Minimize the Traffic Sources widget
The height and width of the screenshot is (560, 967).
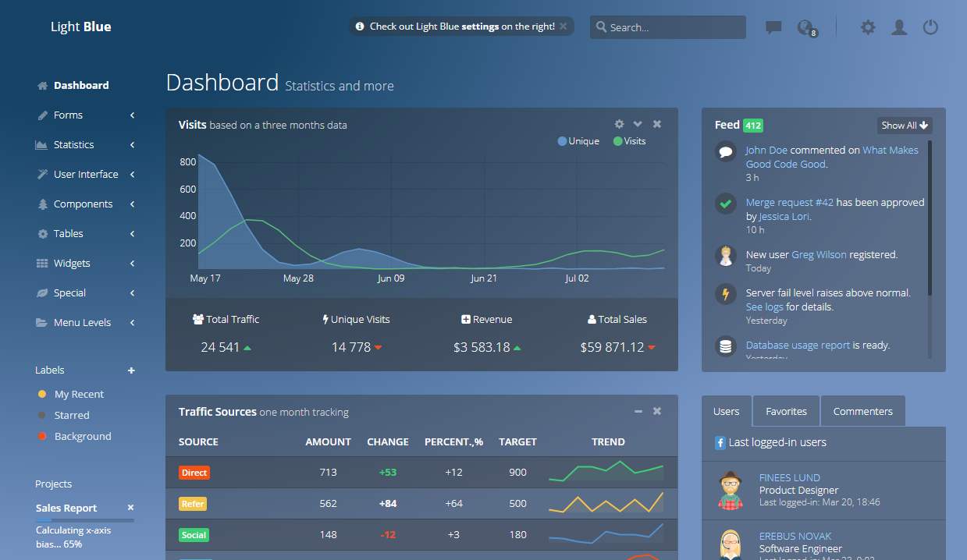tap(638, 411)
